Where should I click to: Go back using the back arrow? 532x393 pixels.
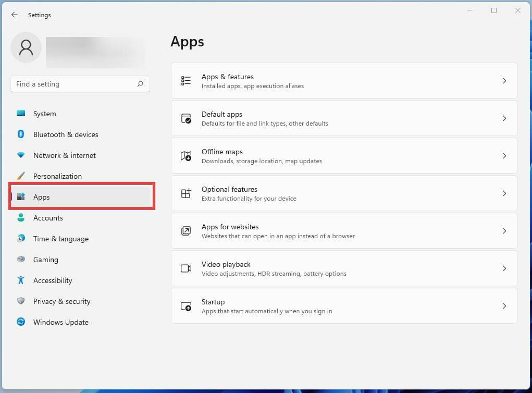tap(15, 15)
